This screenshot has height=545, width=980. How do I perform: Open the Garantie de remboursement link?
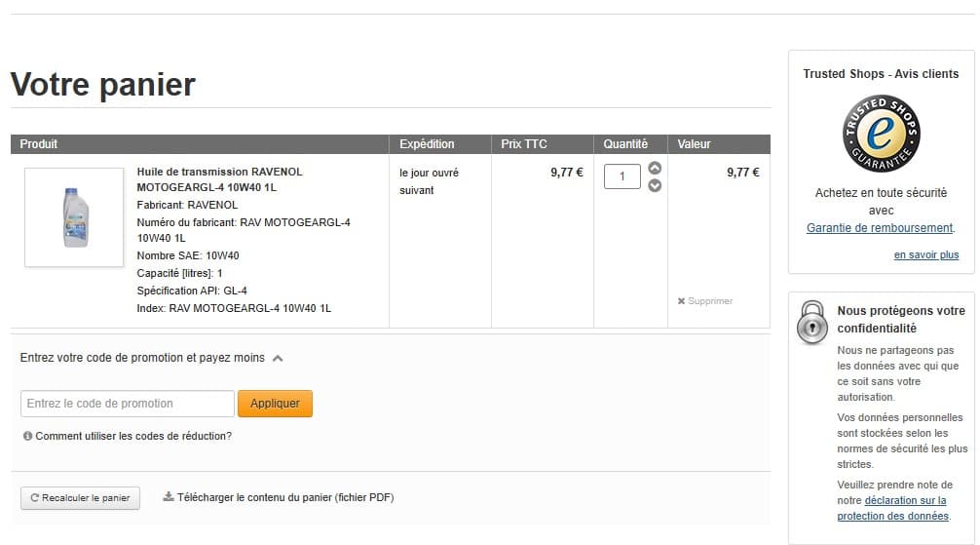coord(879,228)
